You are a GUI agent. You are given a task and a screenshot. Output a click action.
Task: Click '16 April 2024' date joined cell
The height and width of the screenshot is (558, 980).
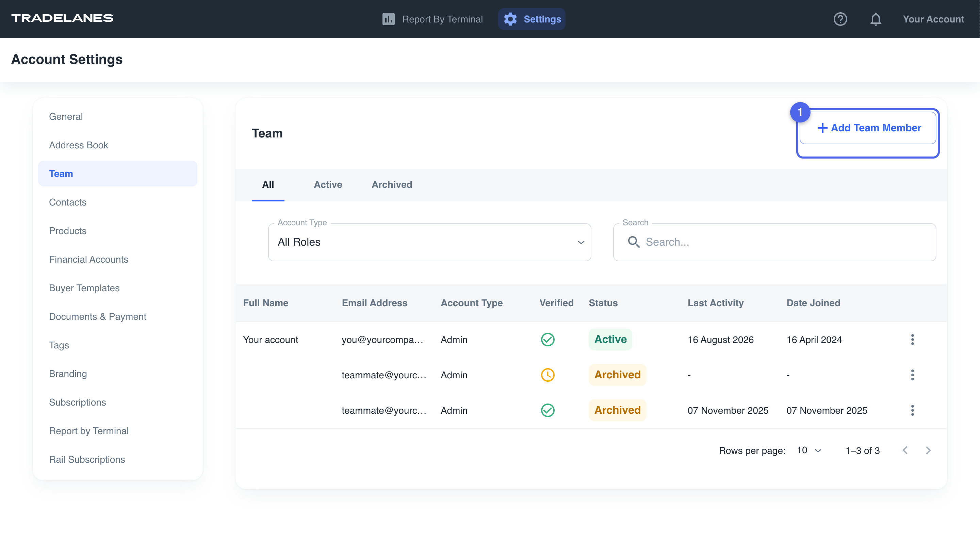click(x=814, y=340)
